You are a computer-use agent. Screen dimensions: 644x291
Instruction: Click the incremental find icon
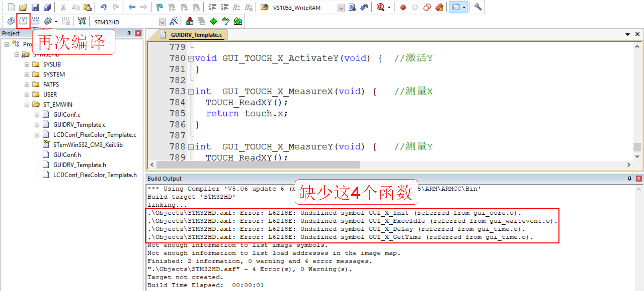tap(364, 7)
